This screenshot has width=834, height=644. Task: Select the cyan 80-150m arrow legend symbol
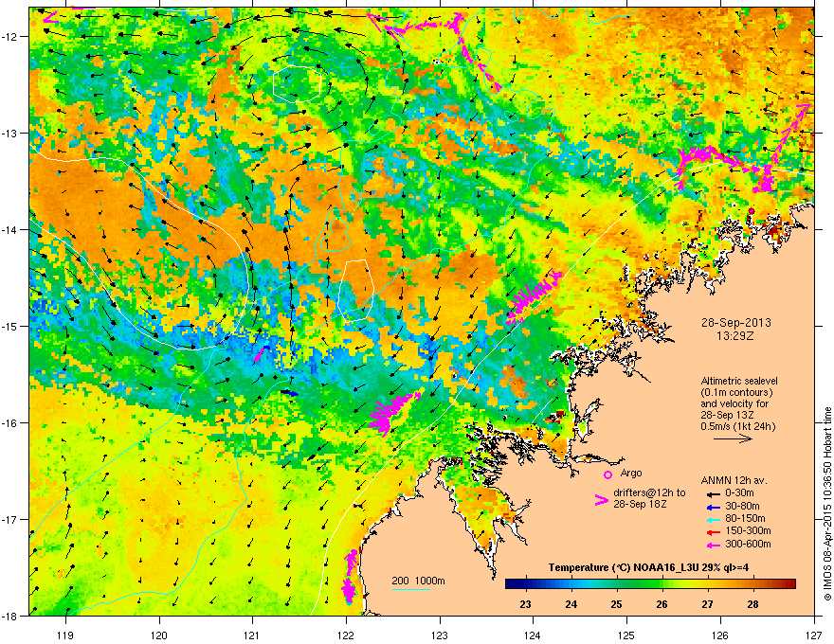click(714, 519)
